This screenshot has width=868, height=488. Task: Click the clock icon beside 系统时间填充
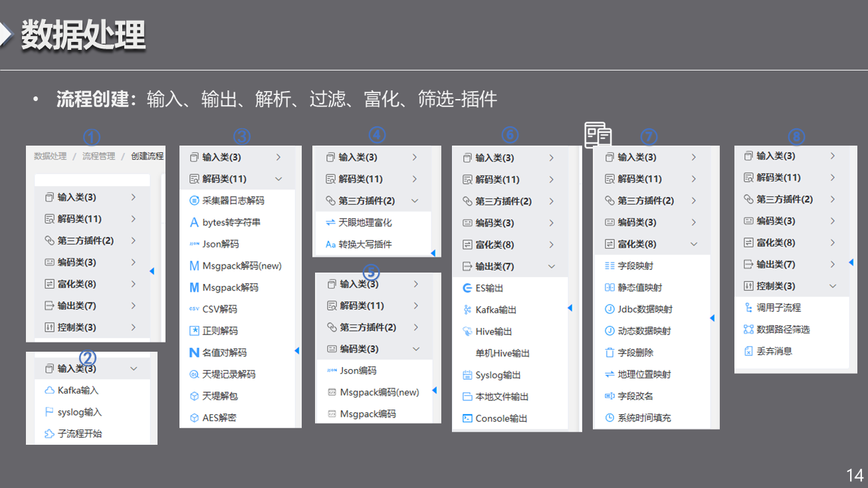tap(609, 418)
